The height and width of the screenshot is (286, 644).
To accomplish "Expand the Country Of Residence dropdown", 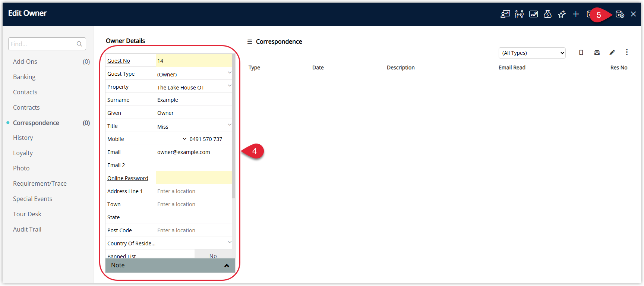I will tap(230, 242).
